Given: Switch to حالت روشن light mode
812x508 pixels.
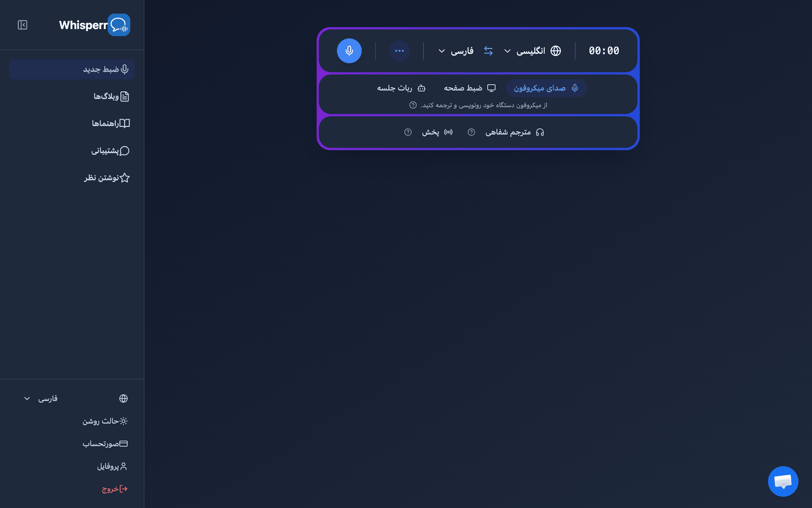Looking at the screenshot, I should (105, 421).
